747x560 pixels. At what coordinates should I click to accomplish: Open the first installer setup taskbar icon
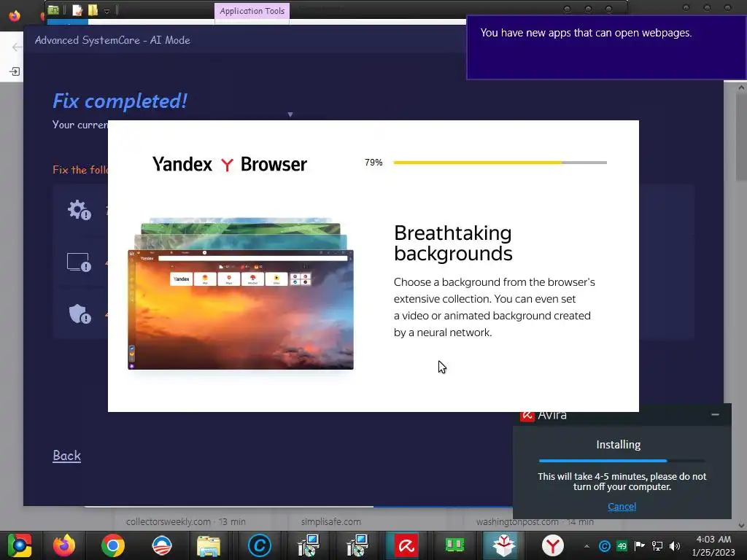point(309,545)
